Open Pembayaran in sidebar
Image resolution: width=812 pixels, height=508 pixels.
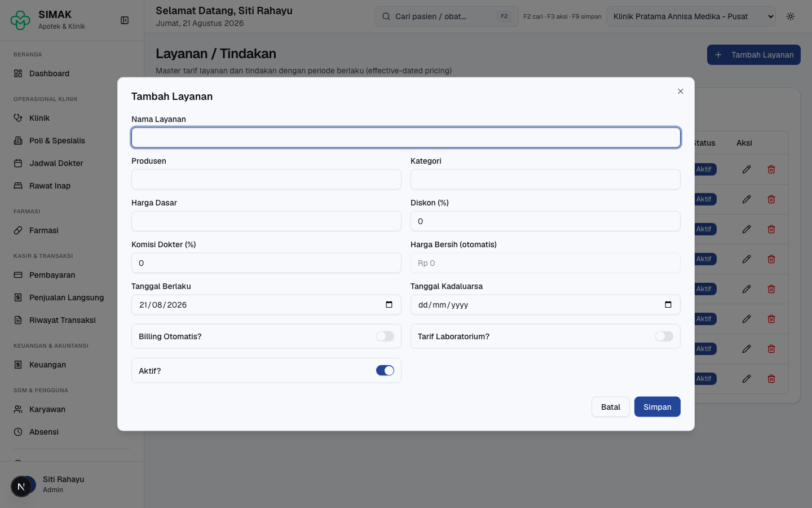72,275
